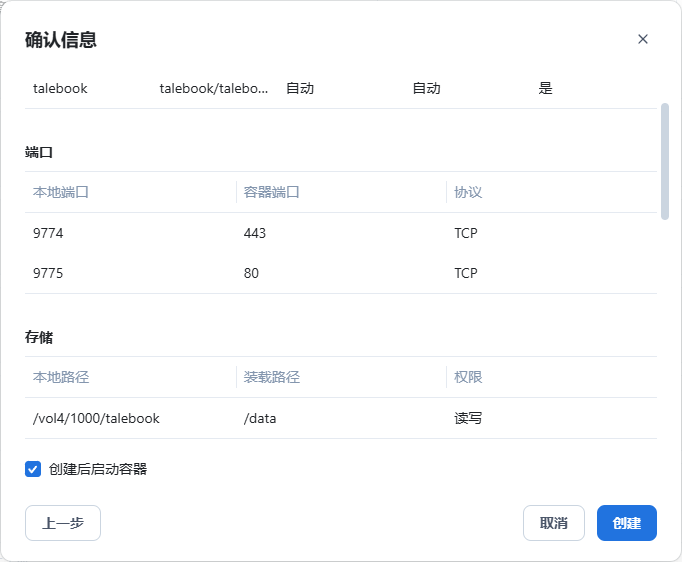Click the 本地端口 column header
Viewport: 682px width, 562px height.
point(61,192)
